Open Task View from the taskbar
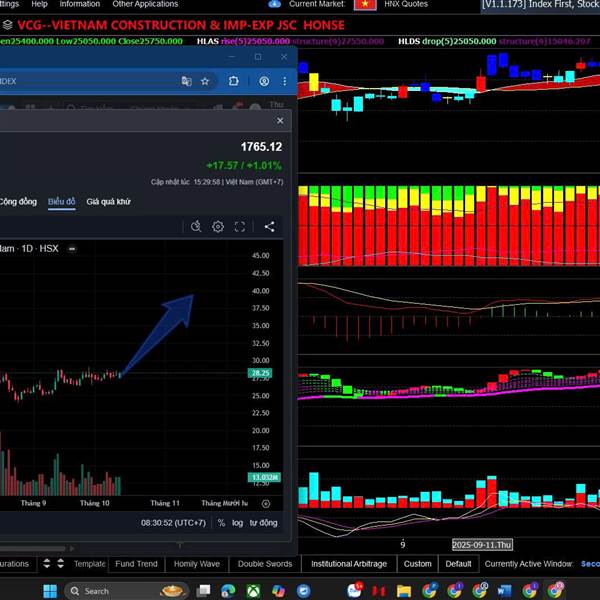600x600 pixels. [x=203, y=591]
